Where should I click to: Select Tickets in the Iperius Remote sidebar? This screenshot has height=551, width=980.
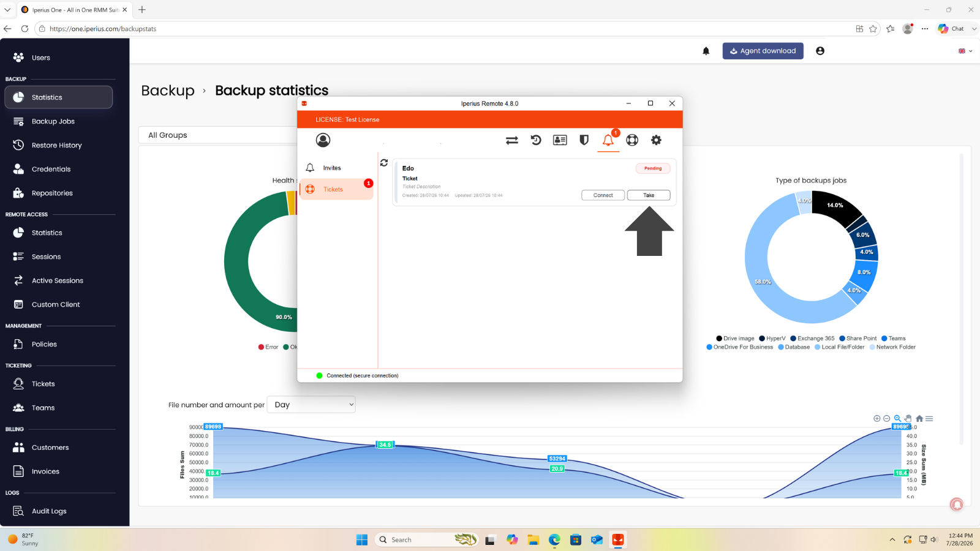336,189
